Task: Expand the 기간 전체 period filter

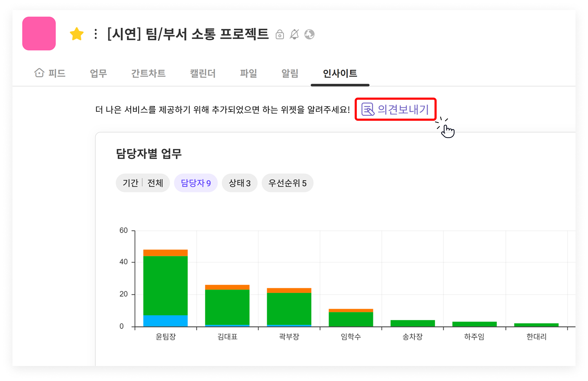Action: tap(143, 183)
